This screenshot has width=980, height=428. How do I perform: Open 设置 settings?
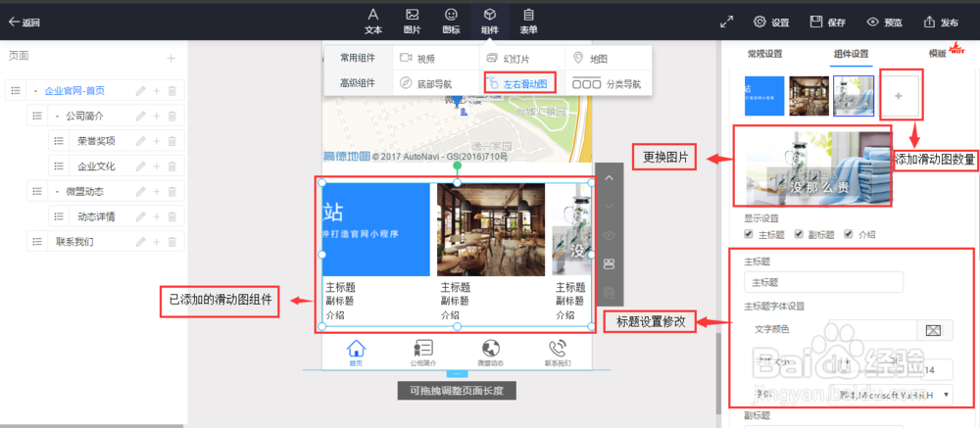[771, 22]
